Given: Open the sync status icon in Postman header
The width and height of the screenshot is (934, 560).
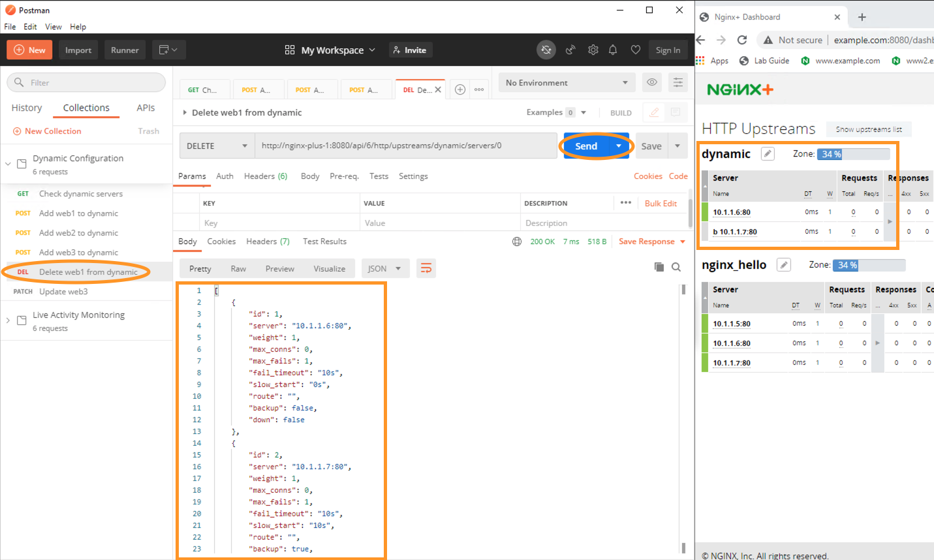Looking at the screenshot, I should tap(546, 50).
